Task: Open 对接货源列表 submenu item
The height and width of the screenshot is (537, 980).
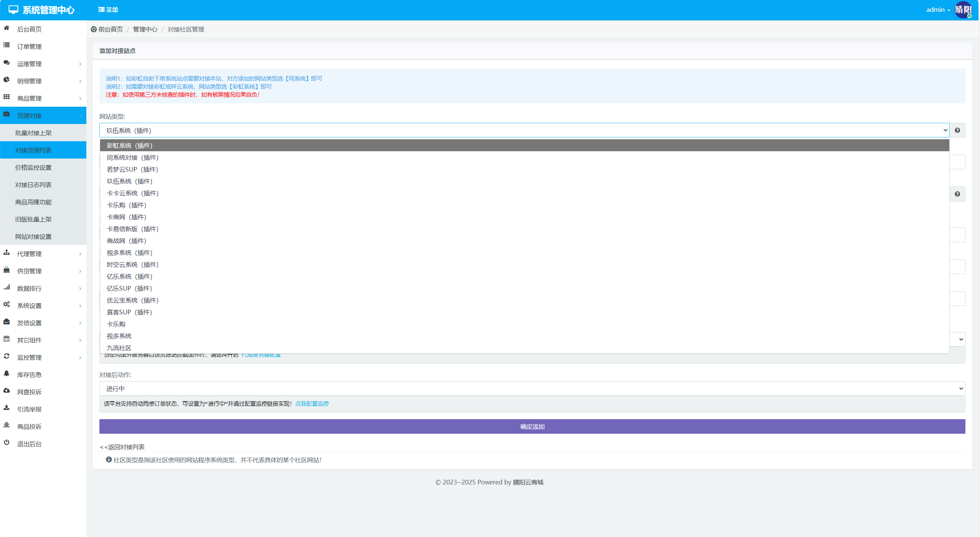Action: pyautogui.click(x=43, y=150)
